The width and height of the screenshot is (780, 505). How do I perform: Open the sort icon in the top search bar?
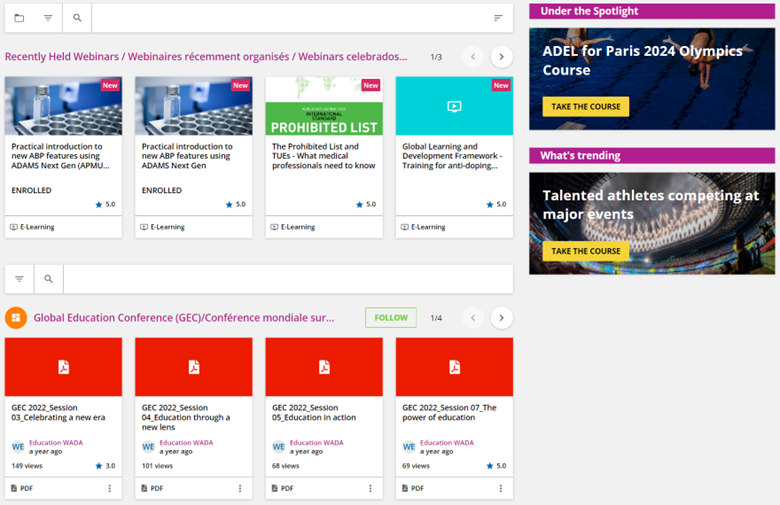click(498, 18)
